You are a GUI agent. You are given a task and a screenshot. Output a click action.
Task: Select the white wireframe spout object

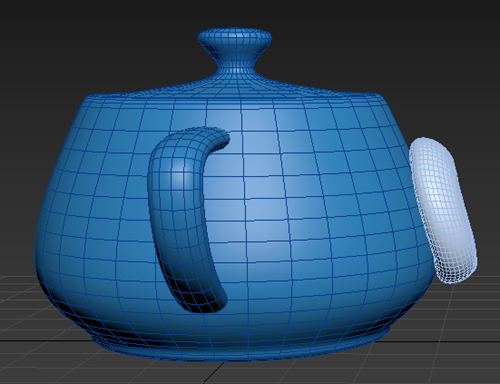tap(443, 211)
